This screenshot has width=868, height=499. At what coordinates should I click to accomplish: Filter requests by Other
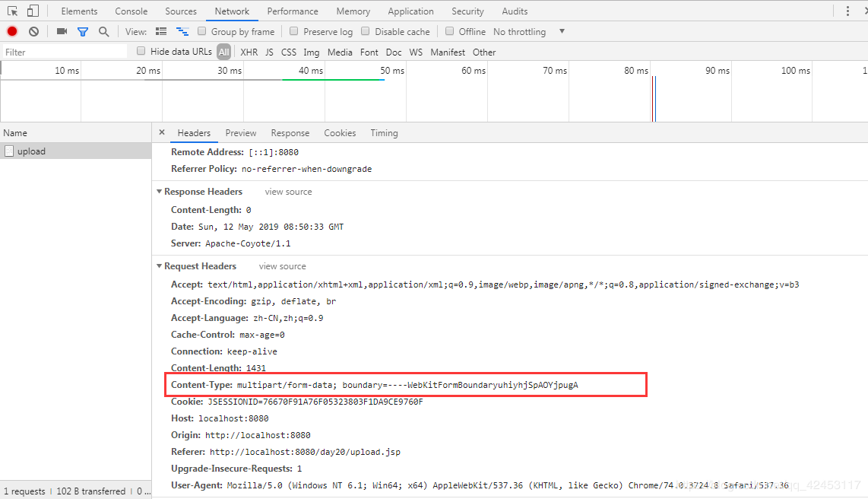[x=484, y=52]
